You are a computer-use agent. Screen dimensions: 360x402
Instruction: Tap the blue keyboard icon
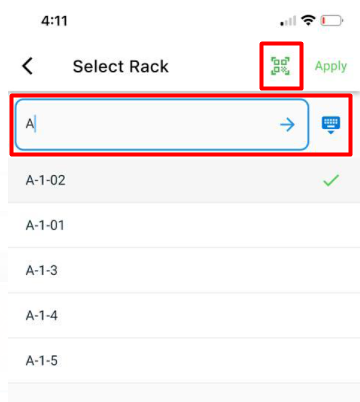pyautogui.click(x=331, y=125)
